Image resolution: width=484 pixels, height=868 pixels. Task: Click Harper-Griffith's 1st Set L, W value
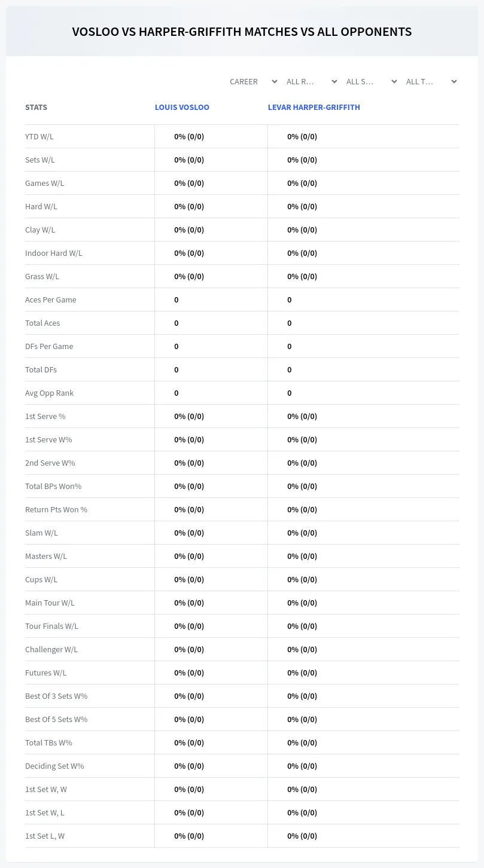point(302,836)
